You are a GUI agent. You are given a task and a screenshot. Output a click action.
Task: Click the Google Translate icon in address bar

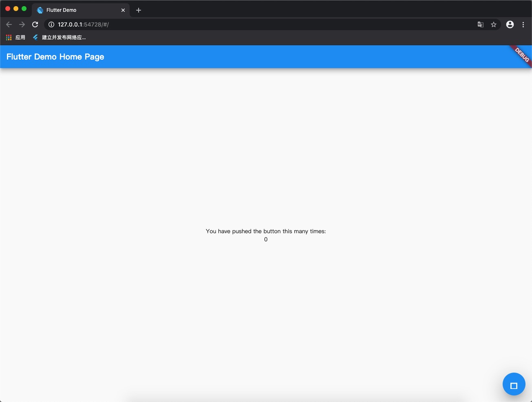(480, 24)
